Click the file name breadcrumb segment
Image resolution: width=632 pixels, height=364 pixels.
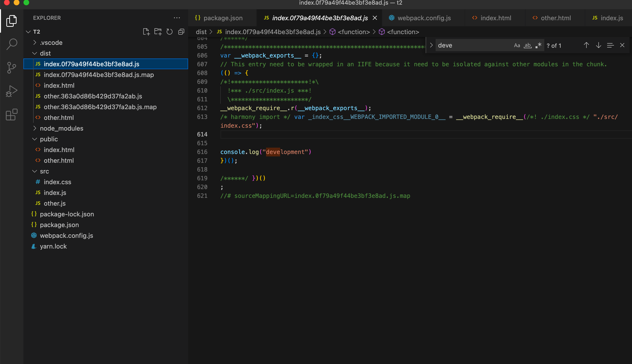[273, 32]
